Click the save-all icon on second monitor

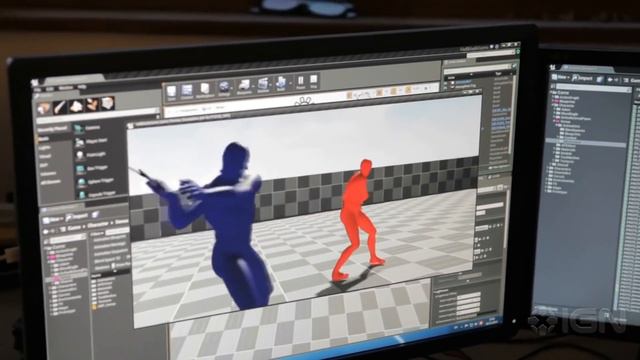tap(600, 79)
